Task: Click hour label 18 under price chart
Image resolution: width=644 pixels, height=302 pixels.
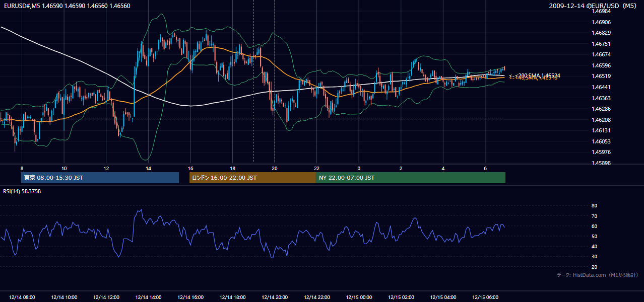Action: tap(232, 168)
